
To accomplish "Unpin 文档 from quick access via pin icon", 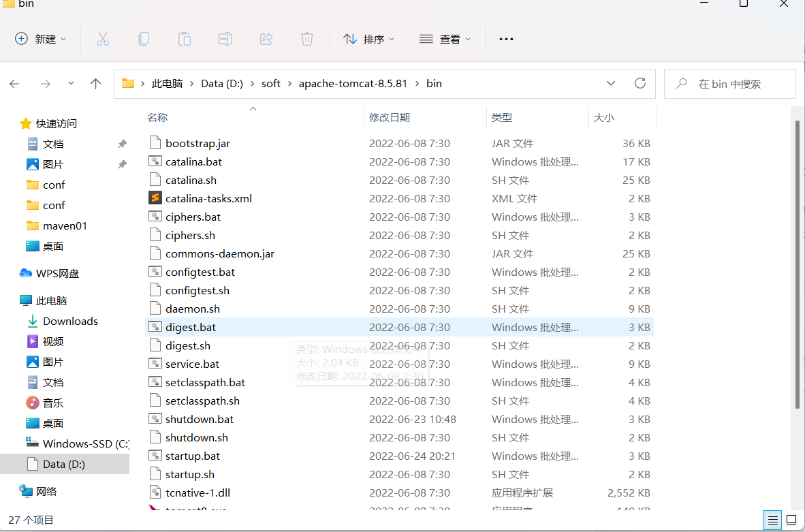I will (122, 144).
